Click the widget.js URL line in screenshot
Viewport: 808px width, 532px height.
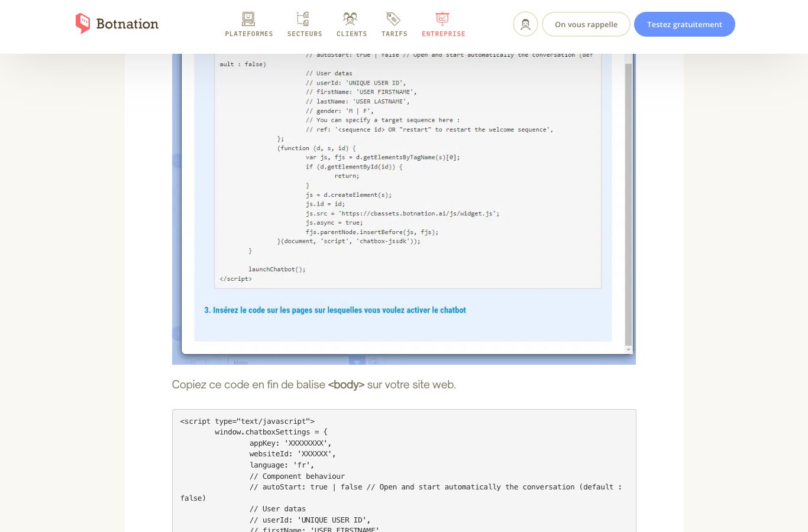coord(402,213)
